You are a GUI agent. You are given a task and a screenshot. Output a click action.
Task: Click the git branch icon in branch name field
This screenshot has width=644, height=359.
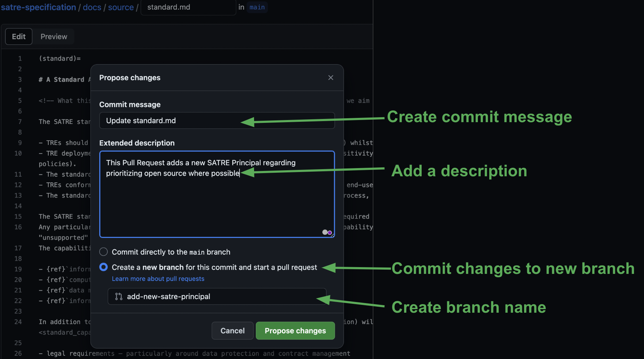118,296
